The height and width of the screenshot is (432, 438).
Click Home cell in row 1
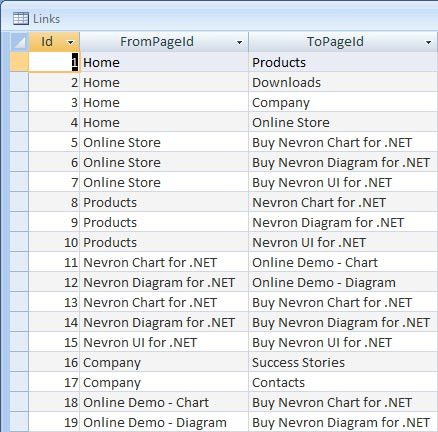(164, 62)
